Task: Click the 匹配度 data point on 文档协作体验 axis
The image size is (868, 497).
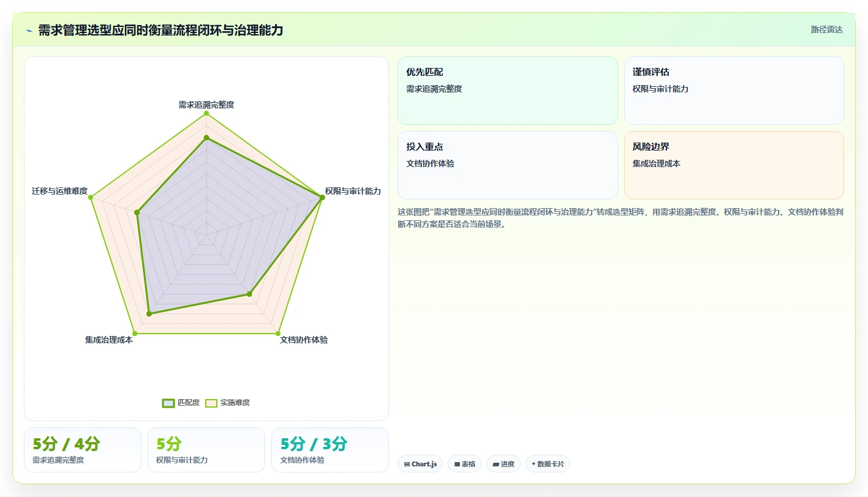Action: click(249, 294)
